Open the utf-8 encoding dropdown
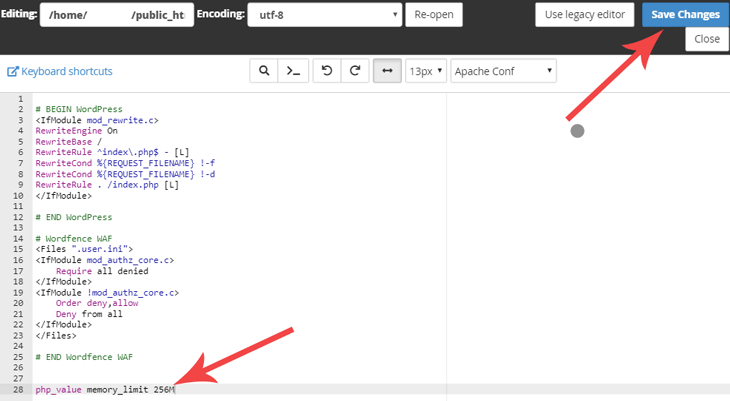Viewport: 730px width, 401px height. pos(324,14)
